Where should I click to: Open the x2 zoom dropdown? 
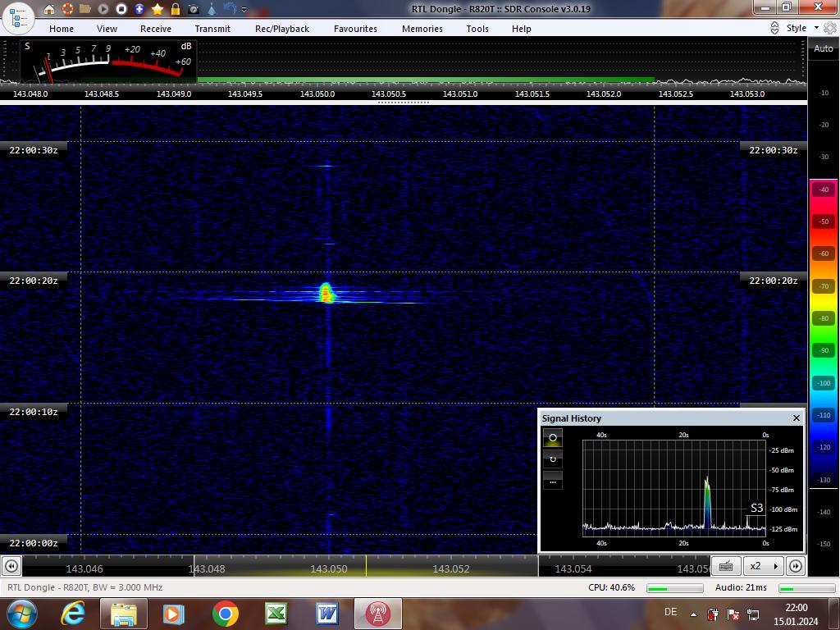(764, 566)
